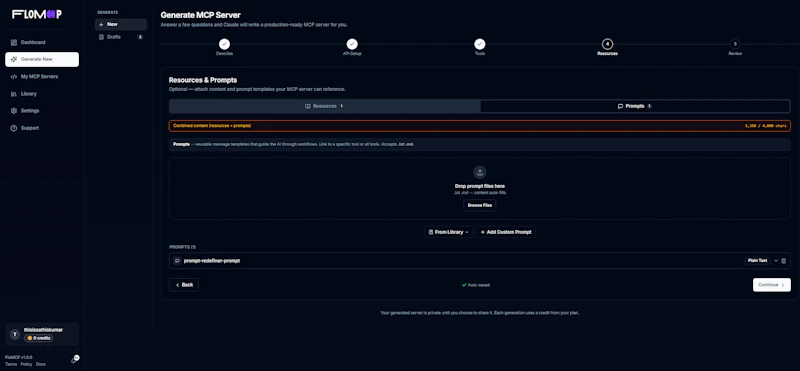Jump to the Review step

point(735,44)
